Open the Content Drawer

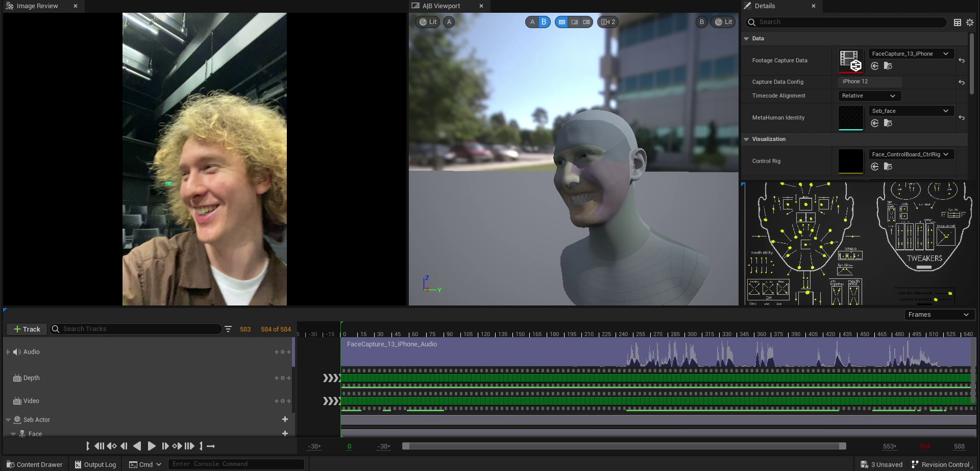(34, 464)
